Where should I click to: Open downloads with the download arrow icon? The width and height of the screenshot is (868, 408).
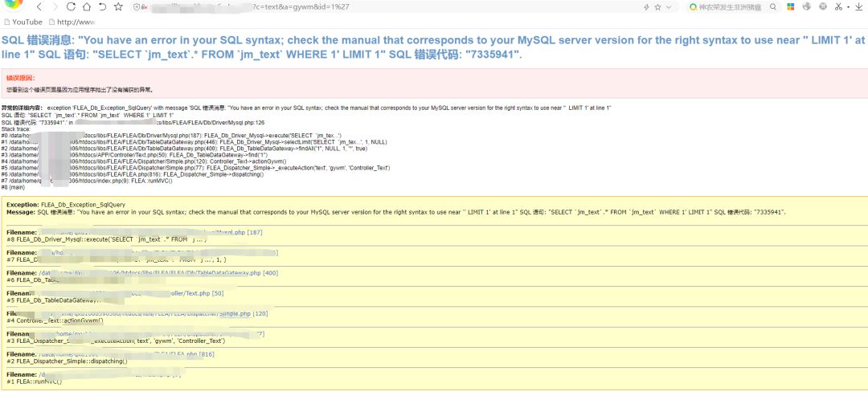[858, 6]
